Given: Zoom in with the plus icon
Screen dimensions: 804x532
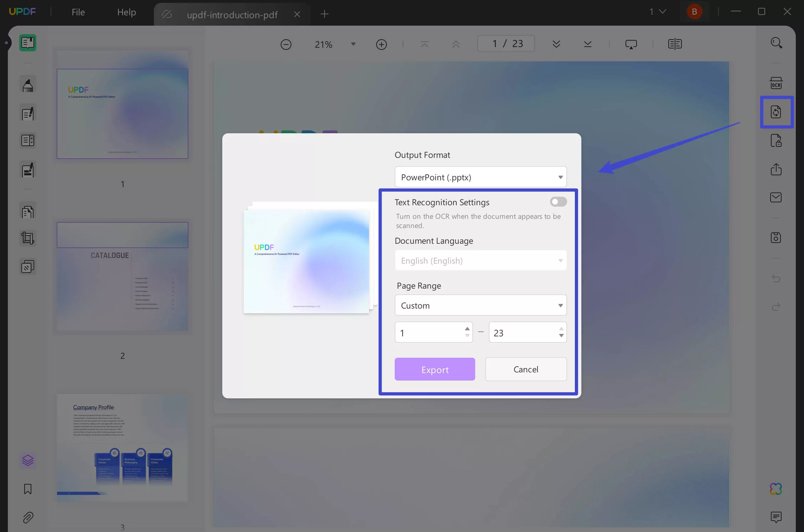Looking at the screenshot, I should click(382, 45).
